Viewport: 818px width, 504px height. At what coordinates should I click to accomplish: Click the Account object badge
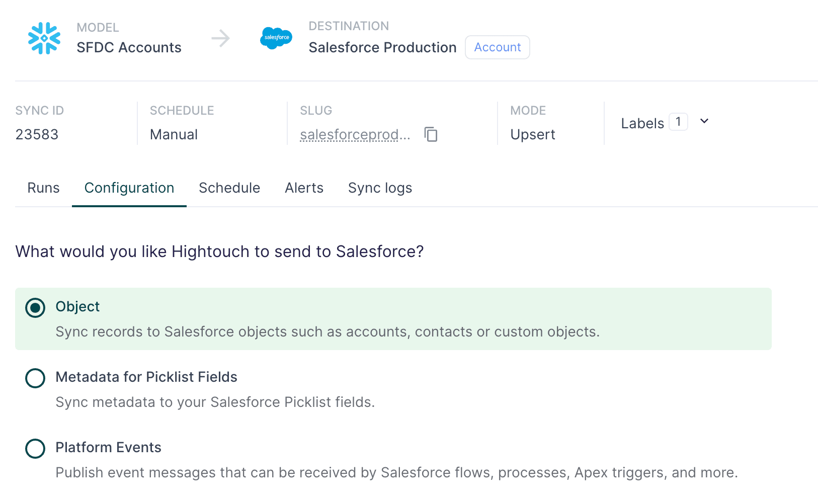[497, 47]
